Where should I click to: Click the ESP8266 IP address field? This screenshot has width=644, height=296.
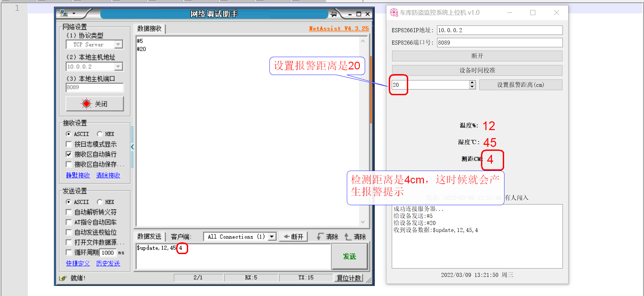point(500,30)
